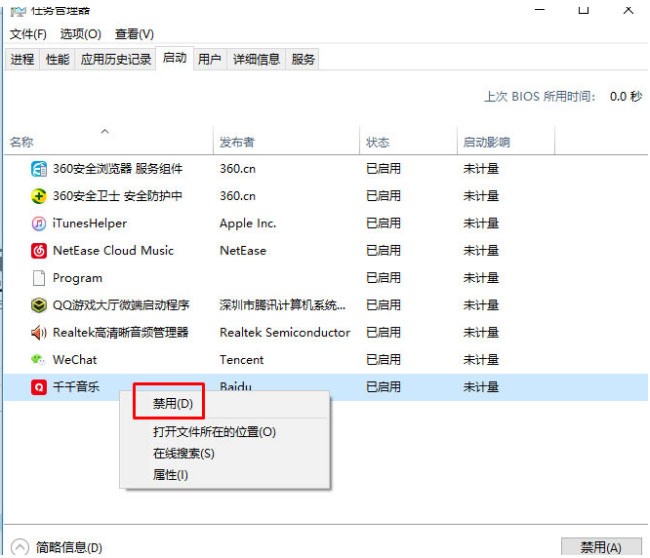The width and height of the screenshot is (650, 558).
Task: Maximize the Task Manager window
Action: (584, 10)
